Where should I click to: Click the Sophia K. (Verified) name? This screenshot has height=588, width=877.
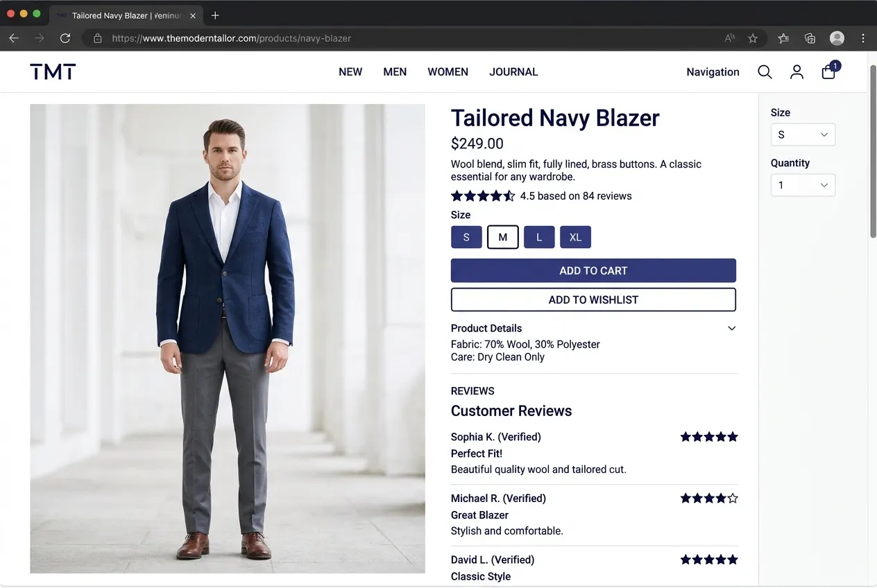pos(496,437)
